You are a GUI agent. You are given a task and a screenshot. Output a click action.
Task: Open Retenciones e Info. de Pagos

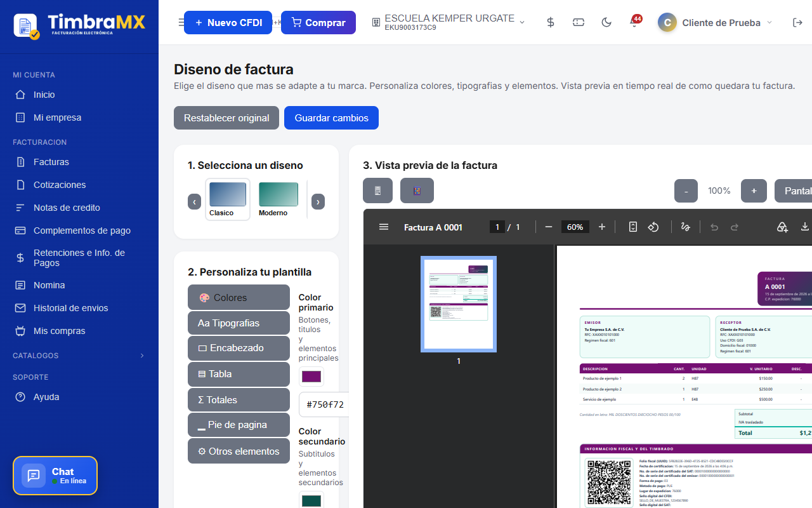[x=79, y=258]
